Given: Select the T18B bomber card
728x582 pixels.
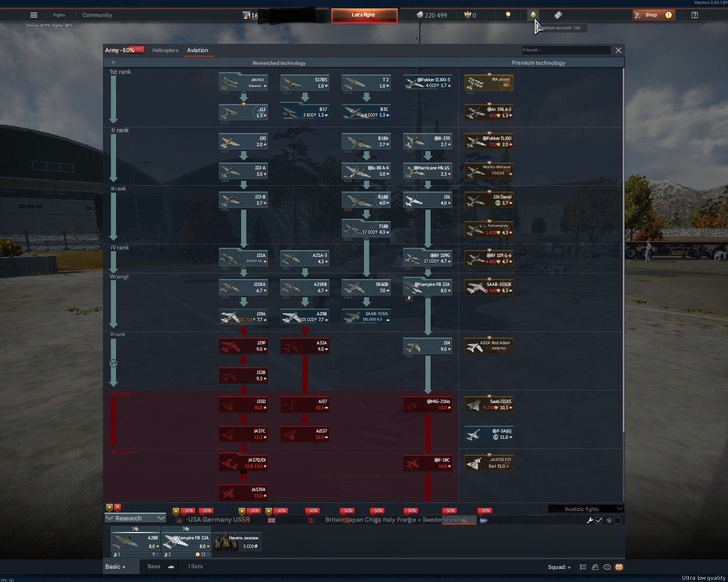Looking at the screenshot, I should tap(366, 229).
